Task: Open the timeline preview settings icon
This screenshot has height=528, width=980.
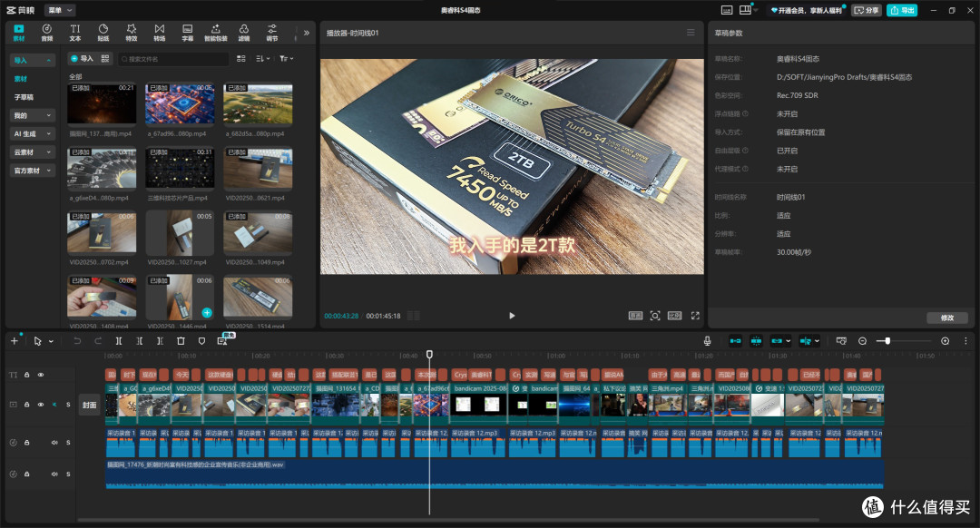Action: click(x=841, y=340)
